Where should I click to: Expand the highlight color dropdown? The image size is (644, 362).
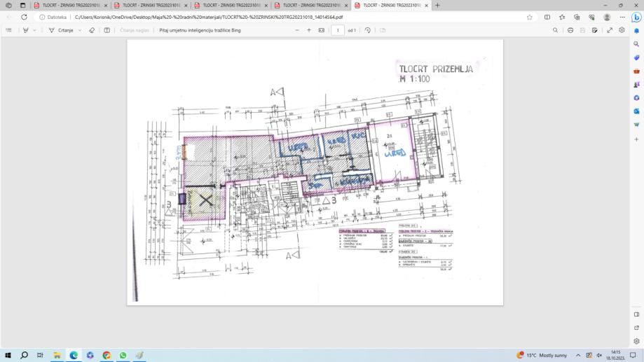coord(34,30)
